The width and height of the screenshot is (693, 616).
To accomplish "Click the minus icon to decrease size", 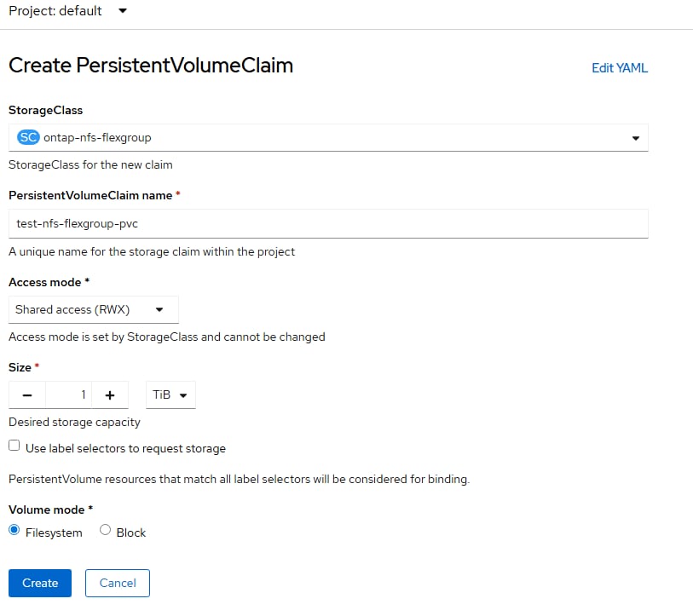I will [x=27, y=395].
